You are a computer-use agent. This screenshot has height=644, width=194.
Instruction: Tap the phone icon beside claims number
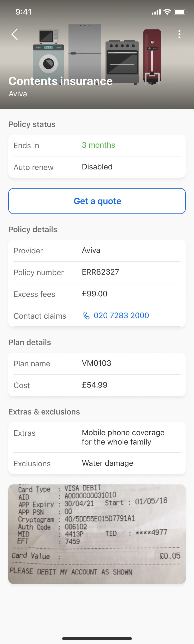(86, 315)
